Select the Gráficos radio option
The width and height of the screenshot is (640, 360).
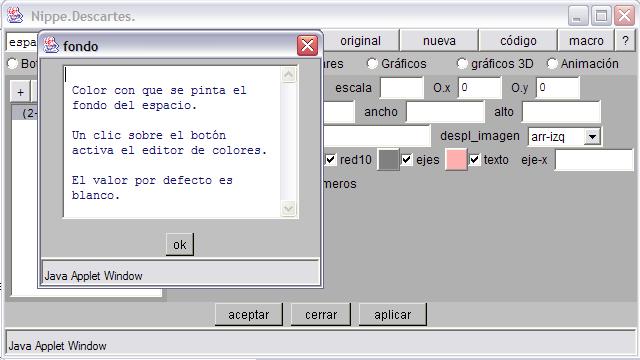(x=372, y=64)
